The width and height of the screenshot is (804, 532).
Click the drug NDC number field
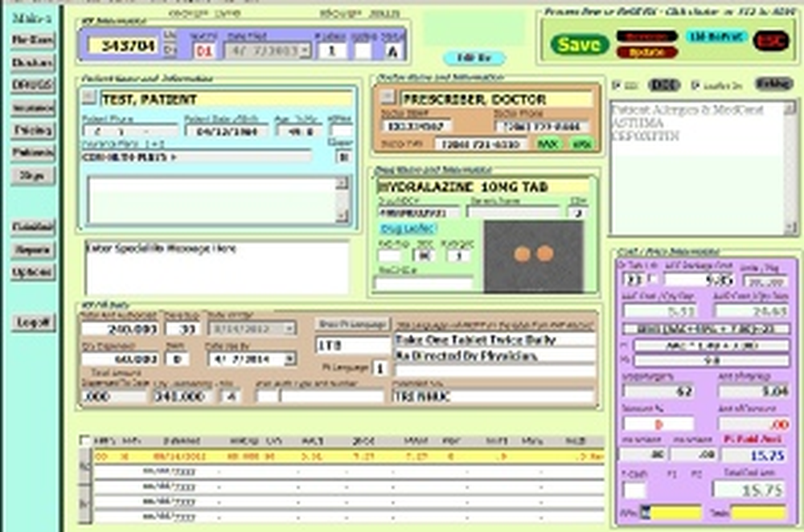tap(420, 212)
